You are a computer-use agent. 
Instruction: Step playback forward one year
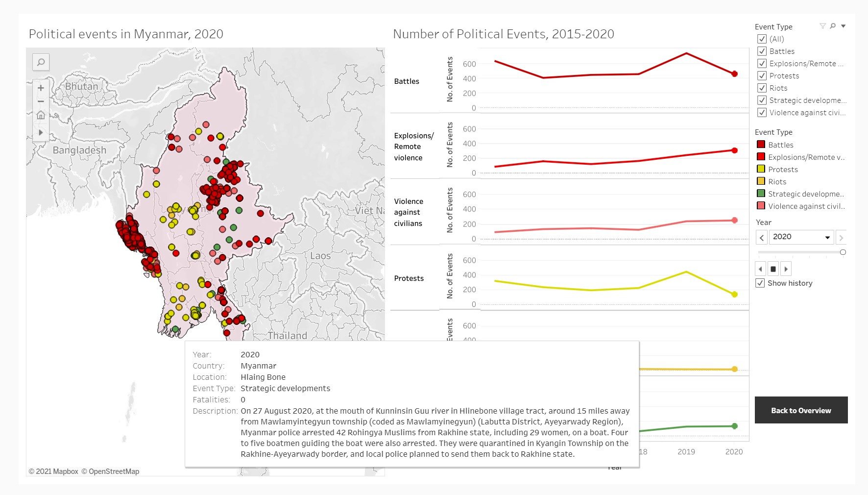coord(786,268)
